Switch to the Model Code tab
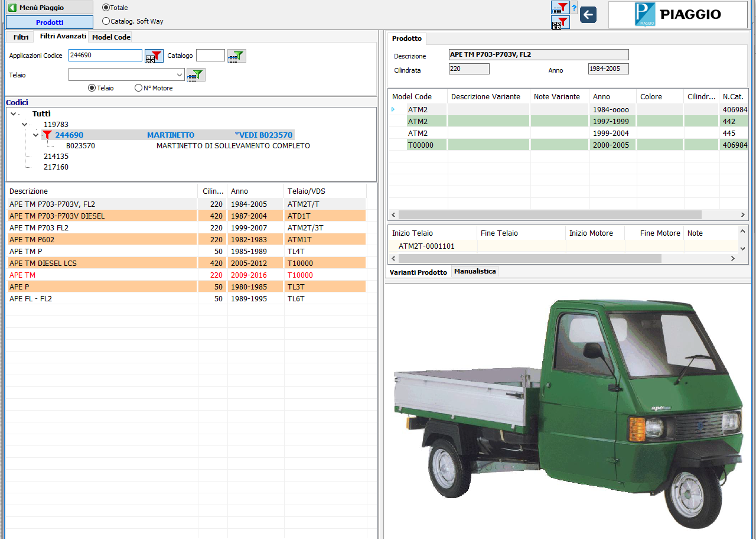The width and height of the screenshot is (756, 540). click(x=111, y=37)
